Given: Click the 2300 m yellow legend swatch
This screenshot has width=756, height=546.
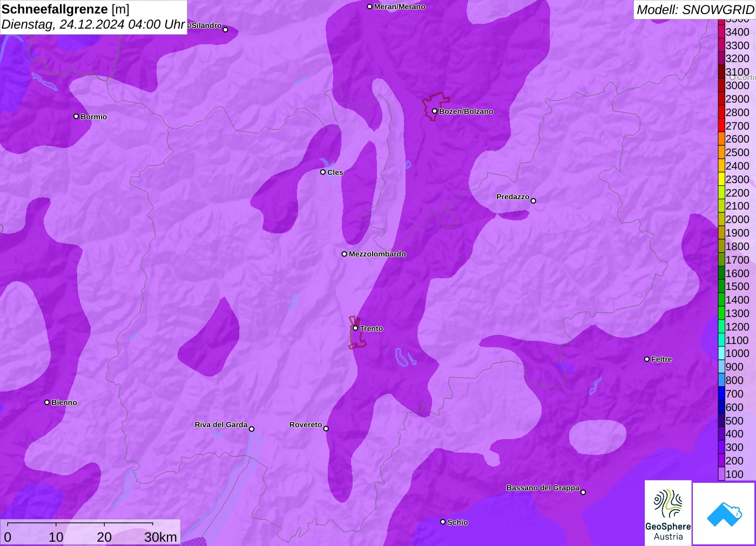Looking at the screenshot, I should [x=721, y=179].
